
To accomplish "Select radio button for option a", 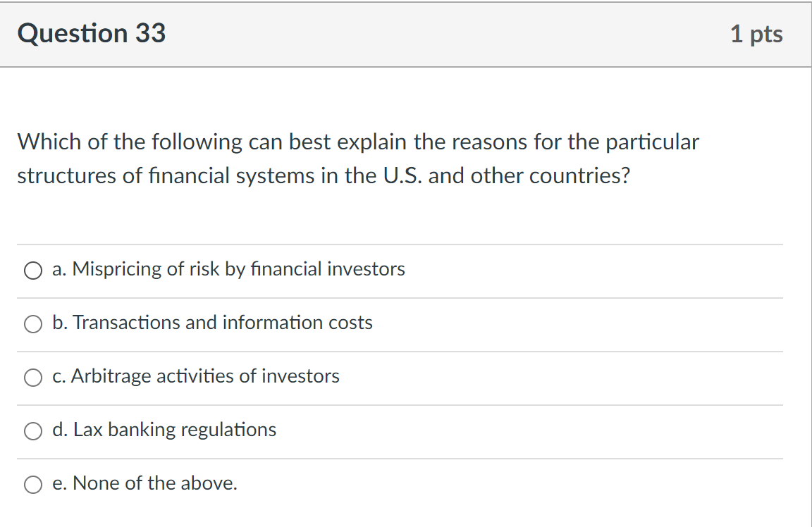I will 32,270.
